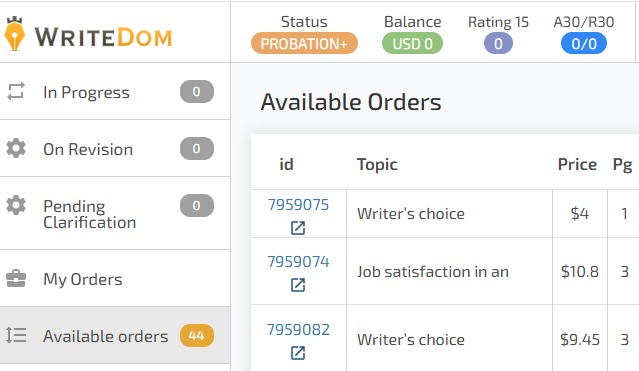Open the My Orders page
Screen dimensions: 639x371
click(115, 279)
